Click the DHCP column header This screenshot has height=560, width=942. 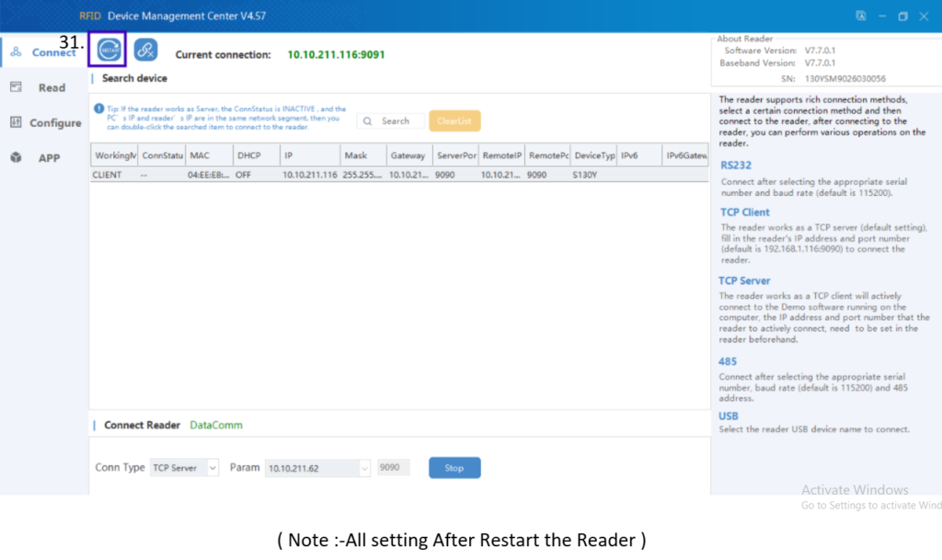tap(256, 155)
